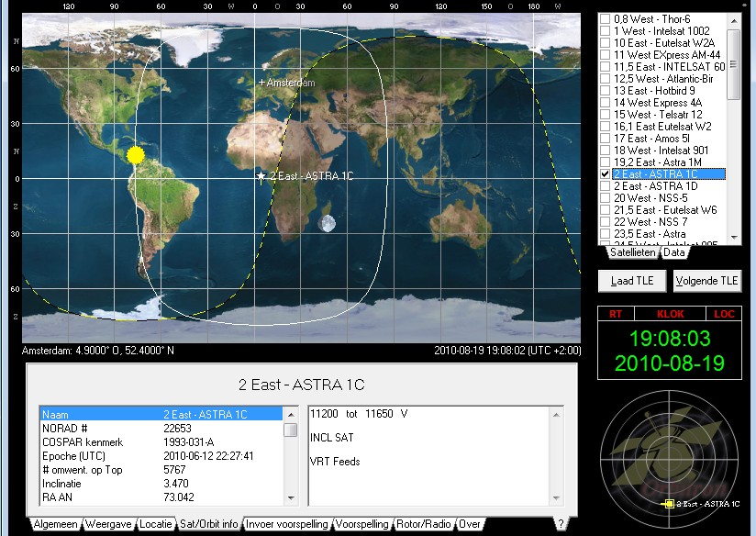Enable 10 East - Eutelsat W2A checkbox

click(x=605, y=43)
